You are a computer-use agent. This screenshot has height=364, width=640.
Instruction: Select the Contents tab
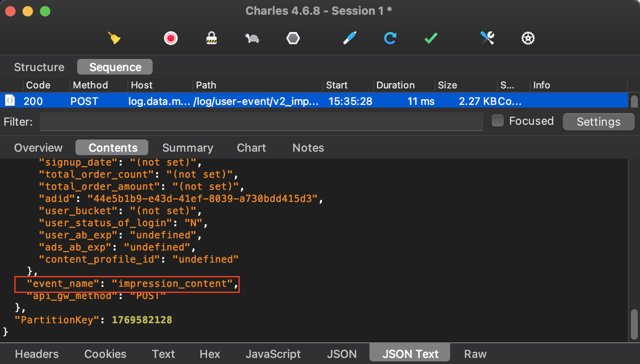[113, 148]
